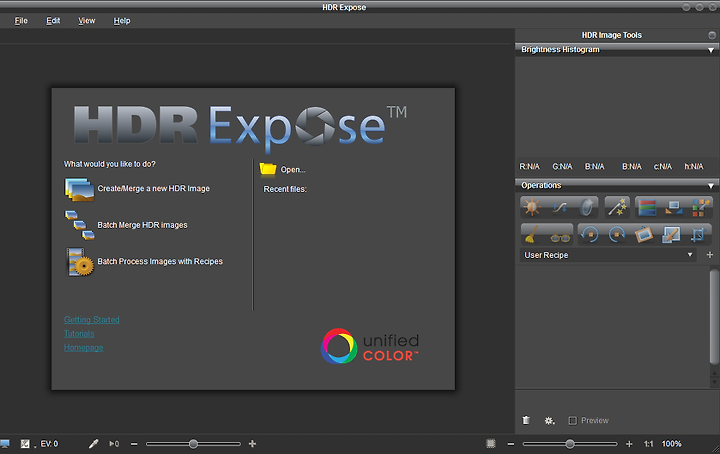Open the RGB color bars operation

tap(647, 207)
